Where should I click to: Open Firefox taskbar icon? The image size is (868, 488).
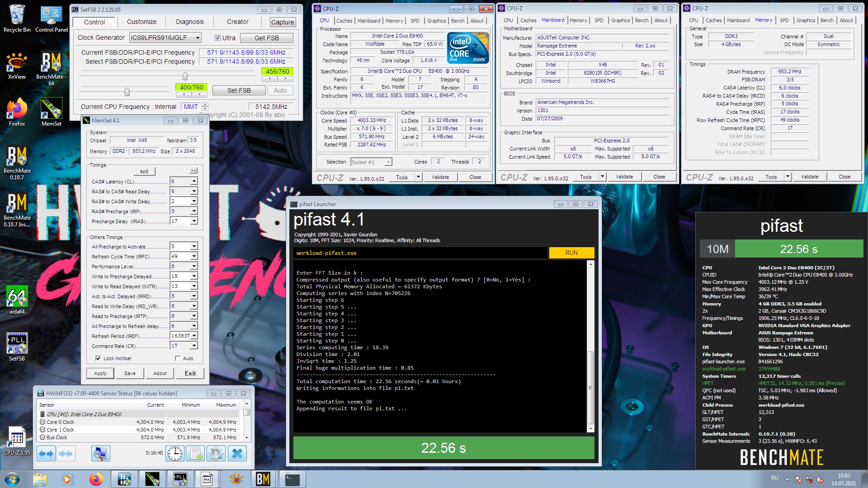(x=95, y=479)
